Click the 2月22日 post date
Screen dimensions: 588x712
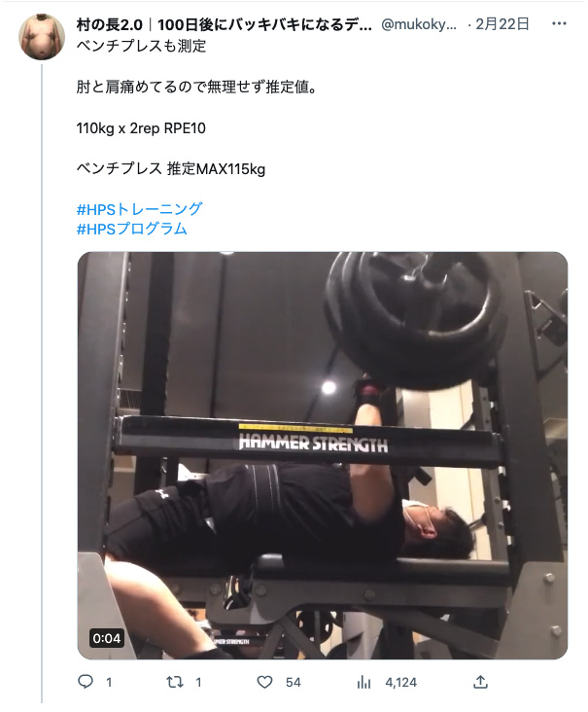tap(502, 24)
